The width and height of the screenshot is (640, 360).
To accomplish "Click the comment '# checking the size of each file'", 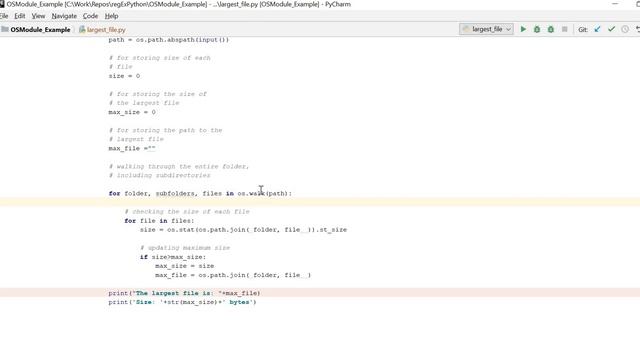I will tap(187, 211).
